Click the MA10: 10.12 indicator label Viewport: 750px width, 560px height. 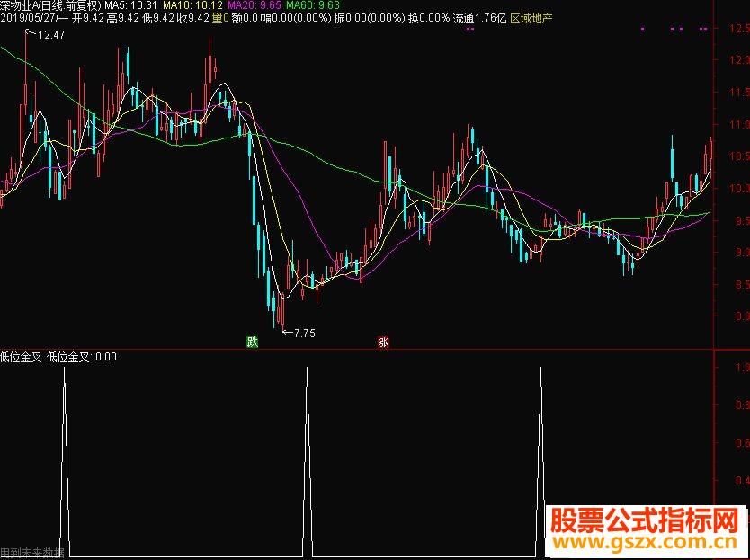pyautogui.click(x=192, y=5)
